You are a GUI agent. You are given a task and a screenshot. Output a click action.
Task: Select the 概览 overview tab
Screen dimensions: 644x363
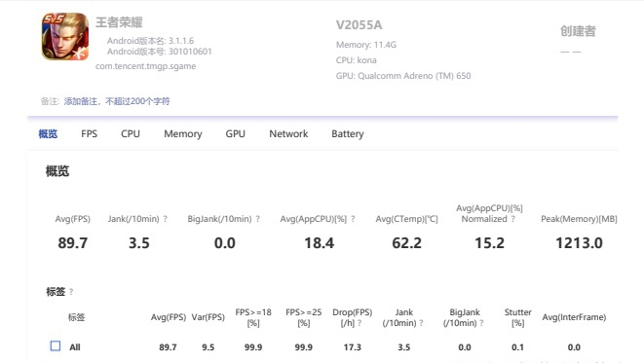[x=48, y=133]
